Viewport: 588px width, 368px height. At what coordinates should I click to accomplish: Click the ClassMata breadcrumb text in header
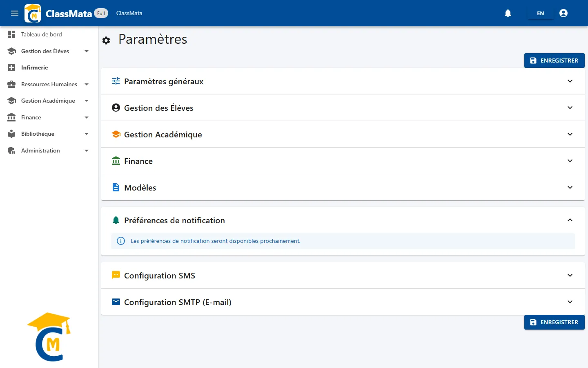click(x=129, y=13)
